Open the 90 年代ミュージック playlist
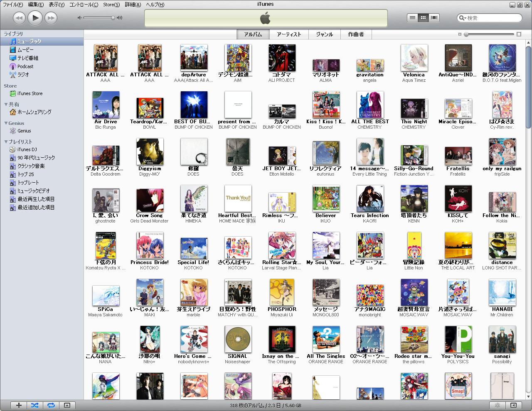The image size is (532, 411). click(x=42, y=158)
